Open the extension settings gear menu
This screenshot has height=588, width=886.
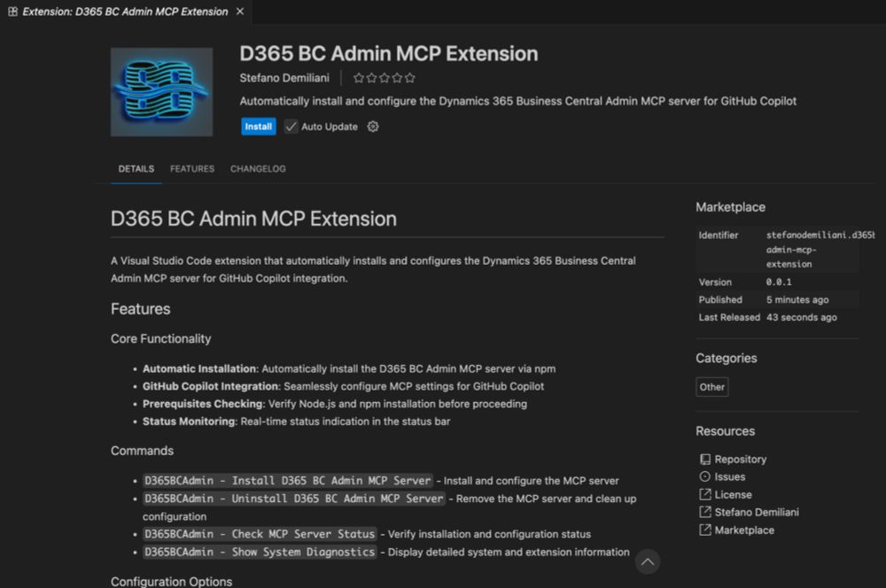[373, 127]
